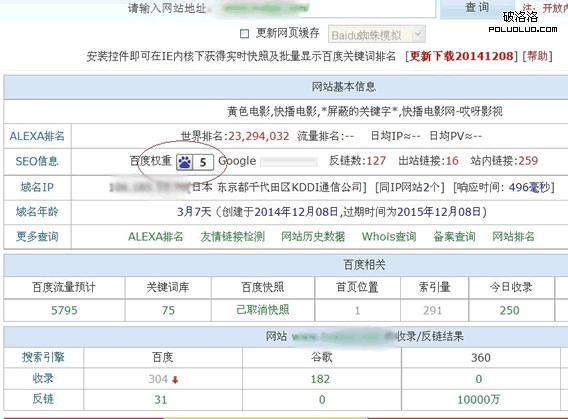Click the 网站基本信息 section header
The width and height of the screenshot is (568, 419).
[344, 87]
